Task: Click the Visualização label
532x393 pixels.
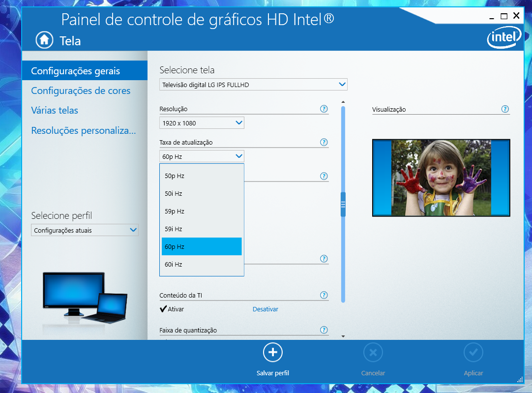Action: [x=389, y=109]
